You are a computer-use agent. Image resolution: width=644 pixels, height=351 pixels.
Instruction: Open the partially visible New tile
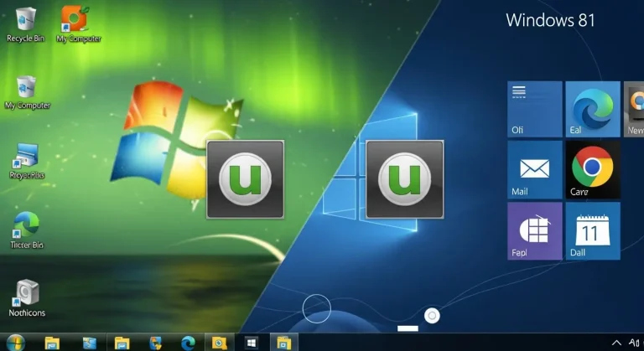(x=634, y=109)
